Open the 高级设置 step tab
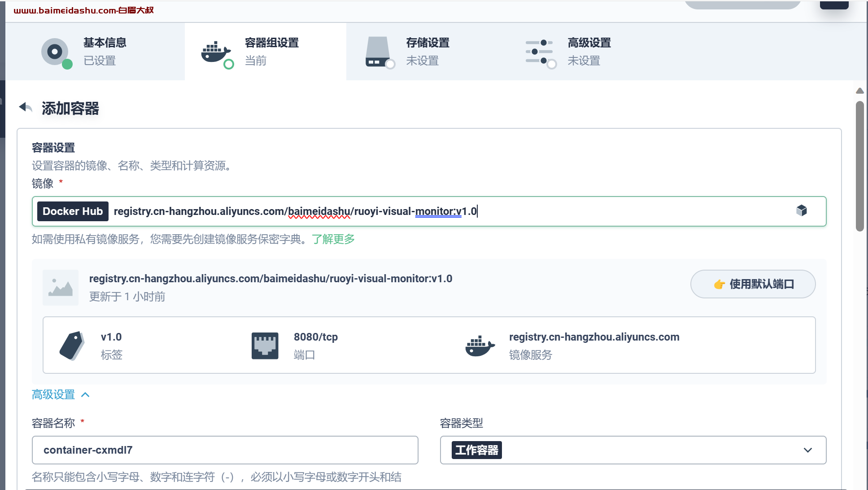Screen dimensions: 868x490 589,52
